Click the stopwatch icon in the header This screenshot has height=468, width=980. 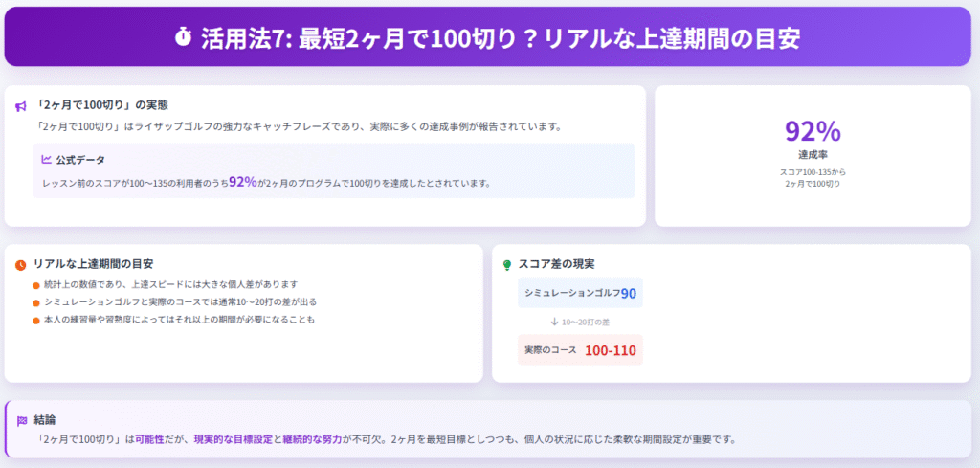click(x=183, y=38)
